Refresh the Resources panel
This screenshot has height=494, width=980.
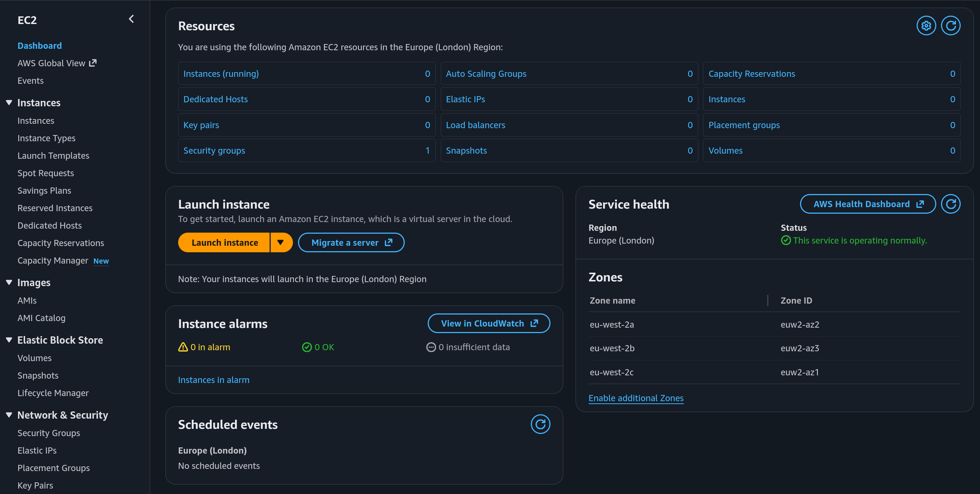point(950,26)
